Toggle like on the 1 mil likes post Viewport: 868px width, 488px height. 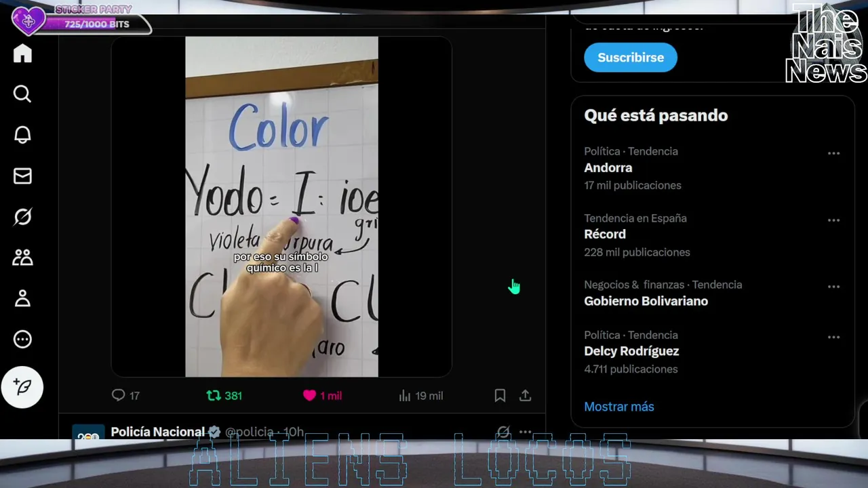(x=322, y=395)
